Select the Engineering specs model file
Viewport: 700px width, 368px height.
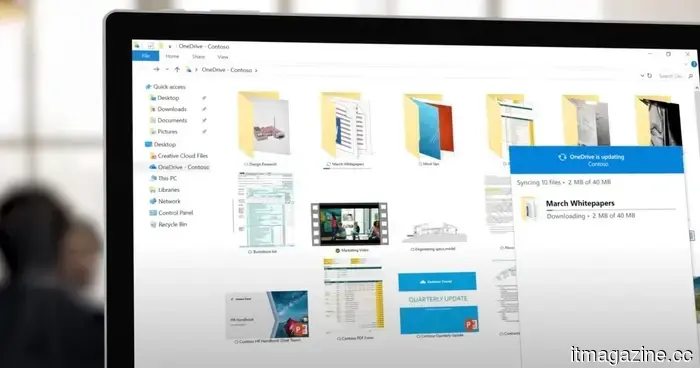pyautogui.click(x=434, y=236)
